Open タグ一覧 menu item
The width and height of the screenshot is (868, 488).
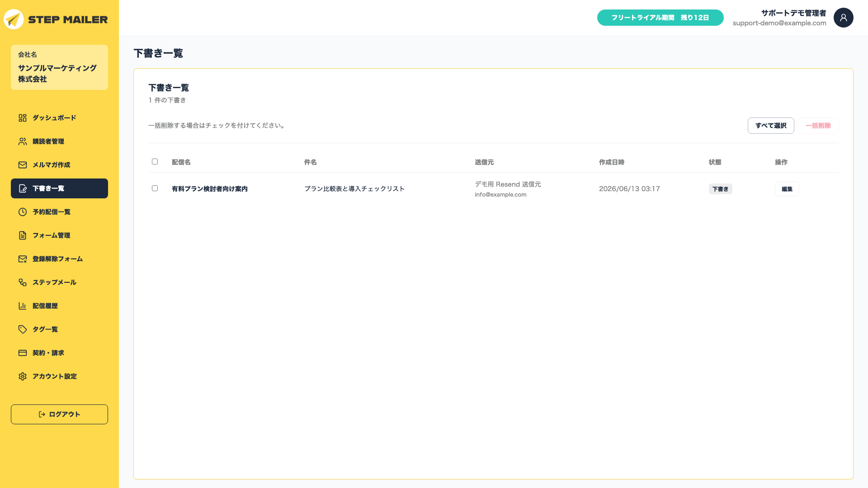(59, 329)
